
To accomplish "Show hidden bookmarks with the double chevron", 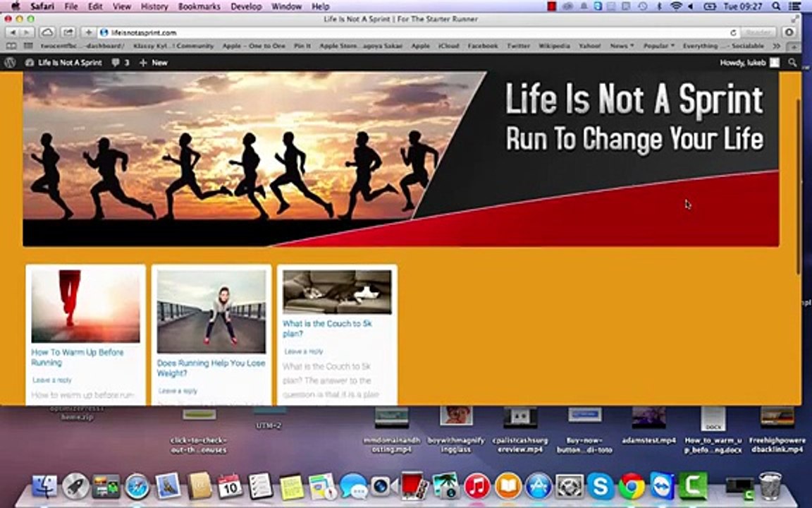I will point(776,46).
